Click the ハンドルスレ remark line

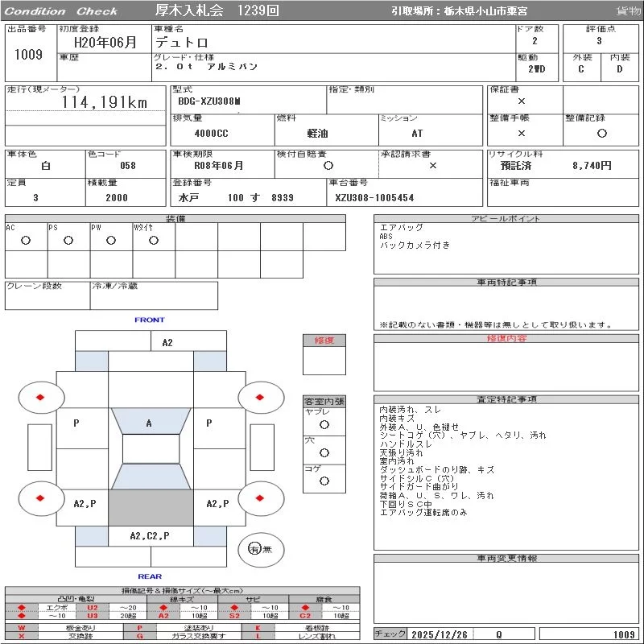coord(406,444)
